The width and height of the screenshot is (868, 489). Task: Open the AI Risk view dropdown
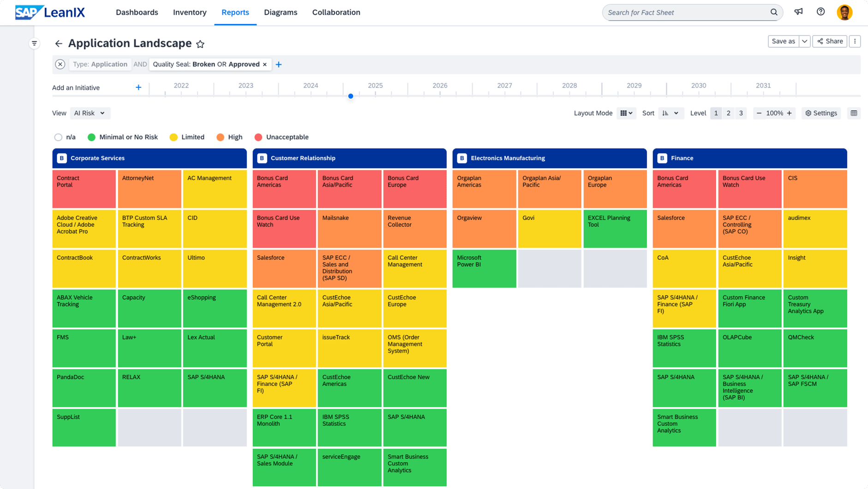90,113
